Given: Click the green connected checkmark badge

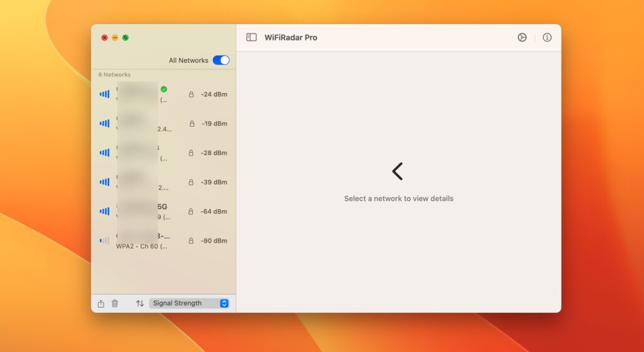Looking at the screenshot, I should 164,89.
